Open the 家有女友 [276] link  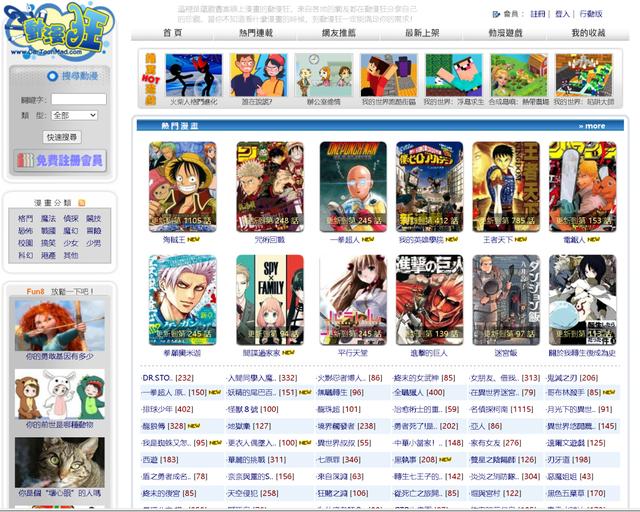click(496, 443)
